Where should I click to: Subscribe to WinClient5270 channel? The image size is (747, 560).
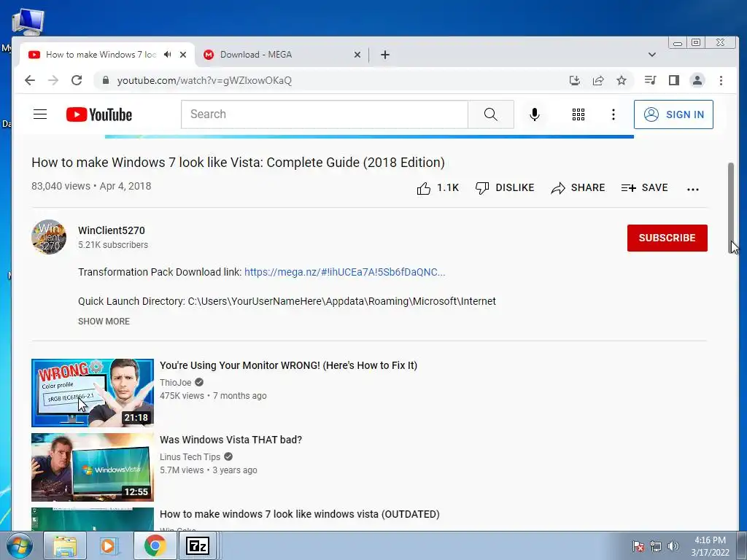point(667,238)
